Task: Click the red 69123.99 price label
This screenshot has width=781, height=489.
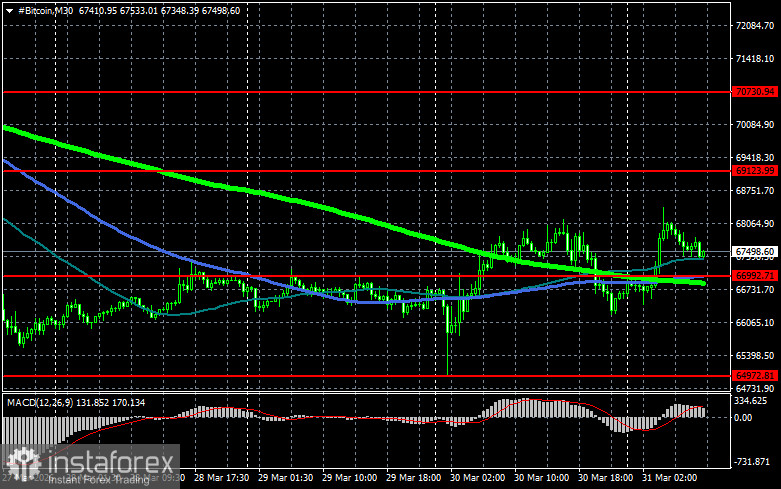Action: tap(755, 171)
